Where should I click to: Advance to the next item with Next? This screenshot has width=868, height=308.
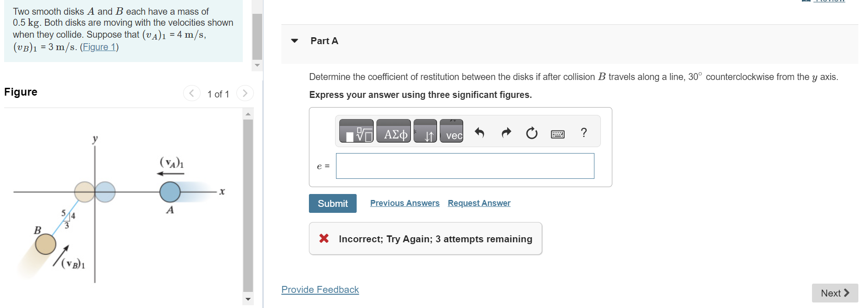point(834,293)
